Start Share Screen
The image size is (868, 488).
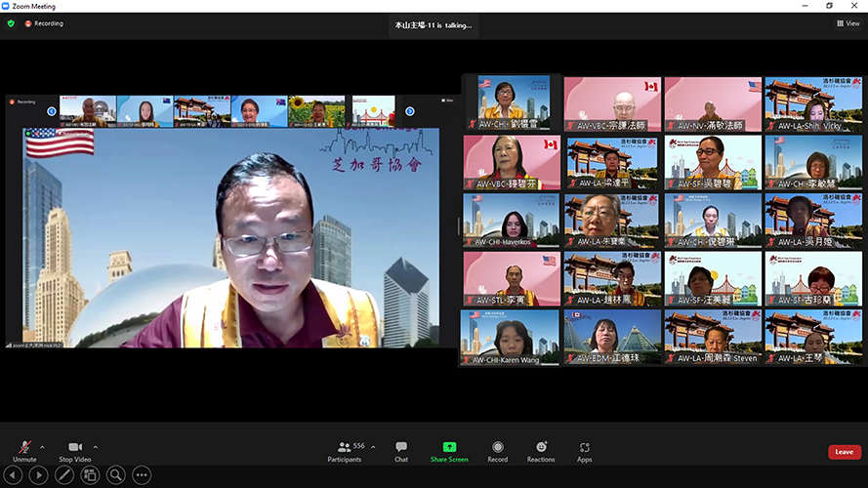pyautogui.click(x=449, y=450)
